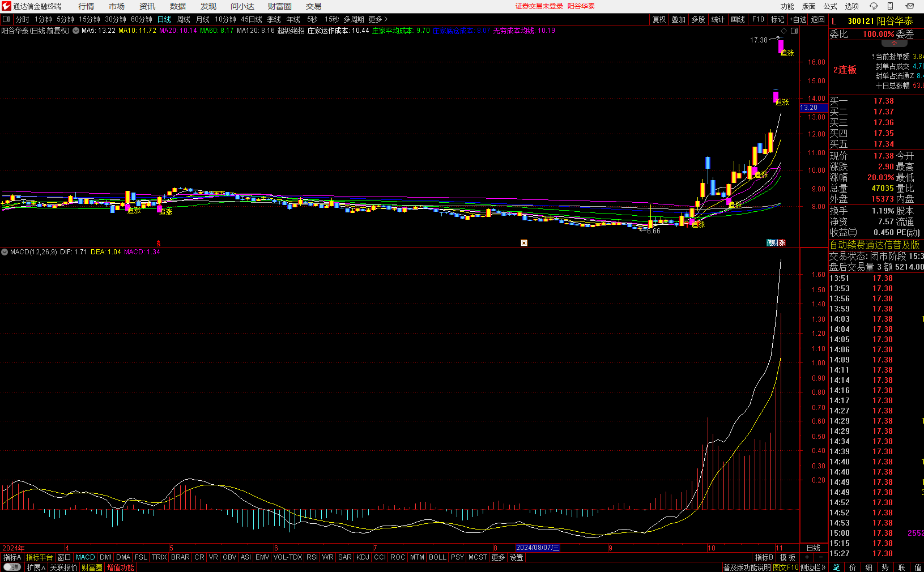
Task: Open F10 company info
Action: click(758, 19)
